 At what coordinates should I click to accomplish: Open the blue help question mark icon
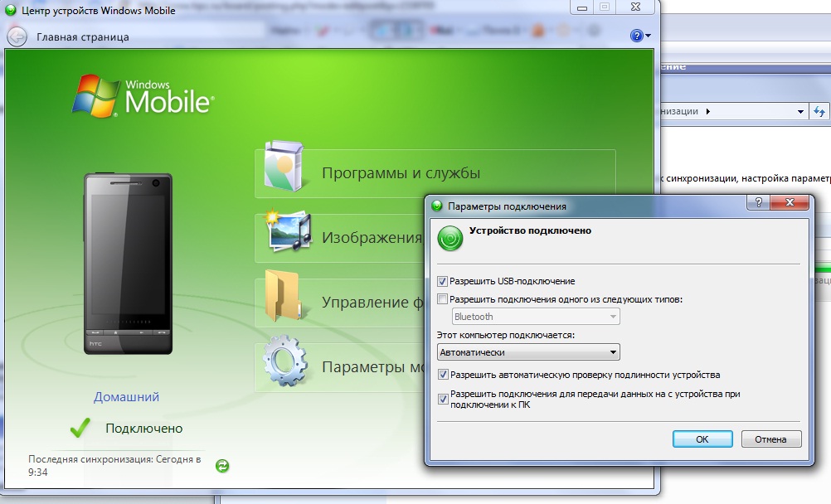coord(636,36)
